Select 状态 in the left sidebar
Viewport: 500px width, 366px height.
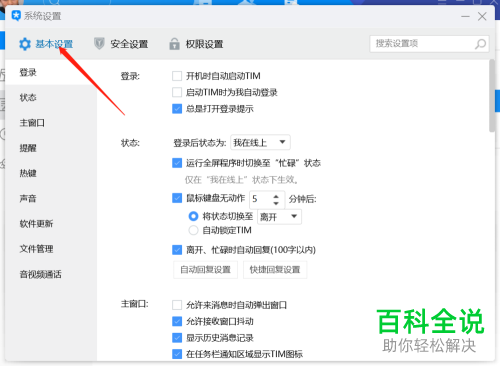[51, 98]
